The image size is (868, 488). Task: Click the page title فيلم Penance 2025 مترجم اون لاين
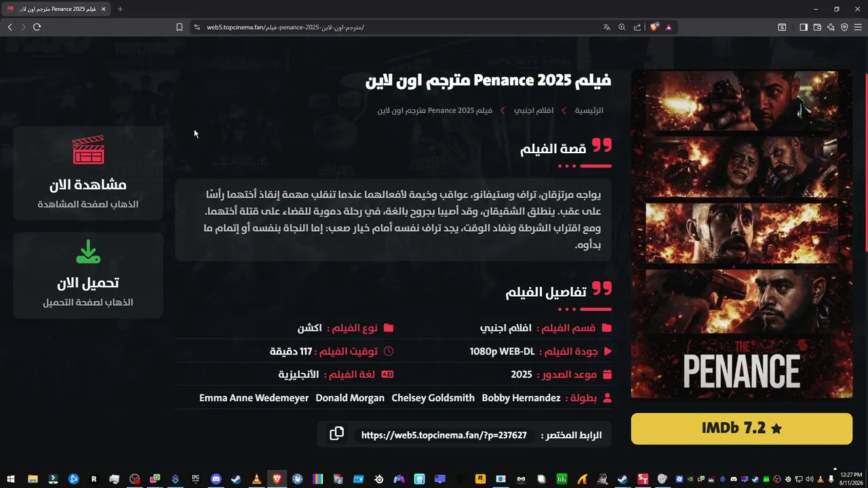point(488,80)
